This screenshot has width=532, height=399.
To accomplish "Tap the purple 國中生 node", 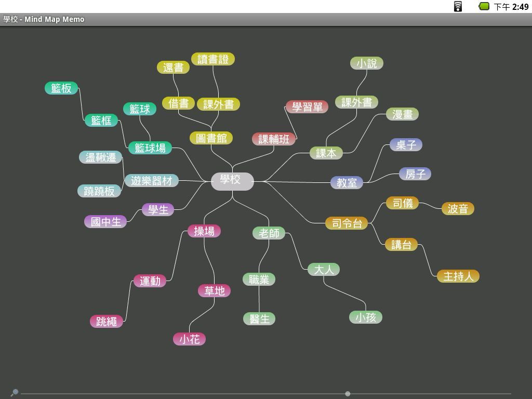I will (x=105, y=222).
